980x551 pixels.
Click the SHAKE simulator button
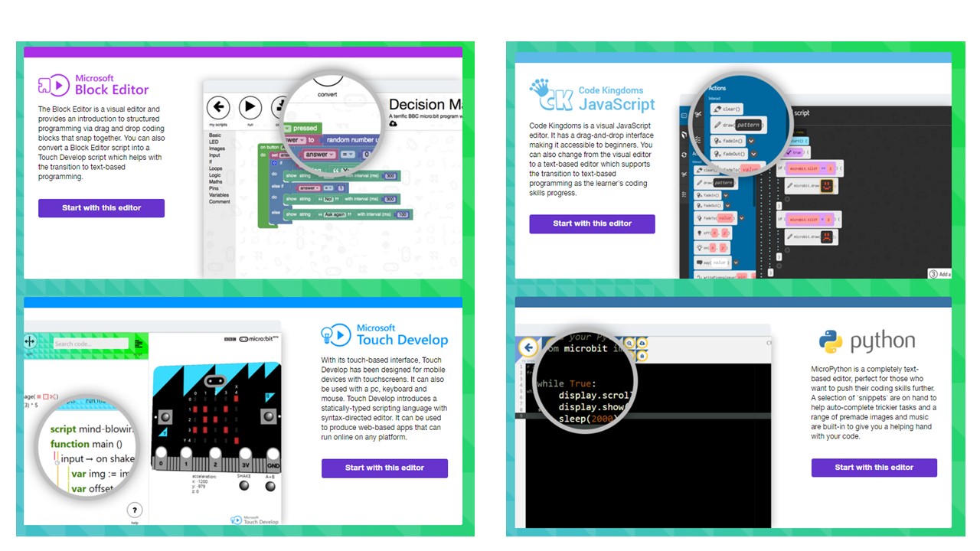tap(243, 487)
